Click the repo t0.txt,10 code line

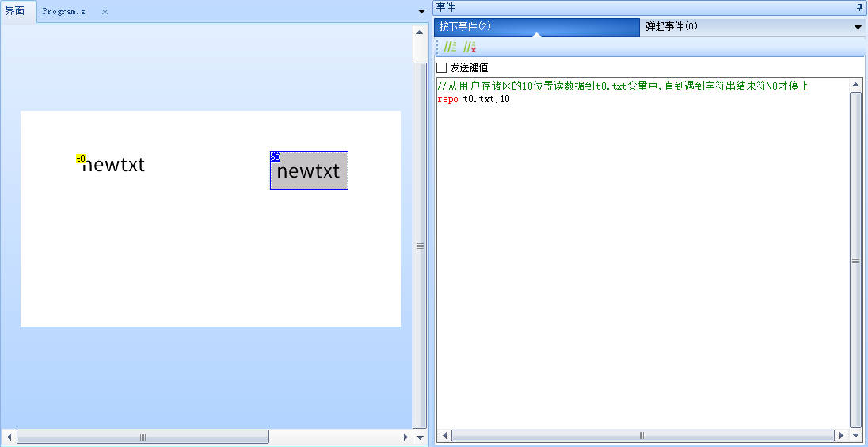point(474,99)
